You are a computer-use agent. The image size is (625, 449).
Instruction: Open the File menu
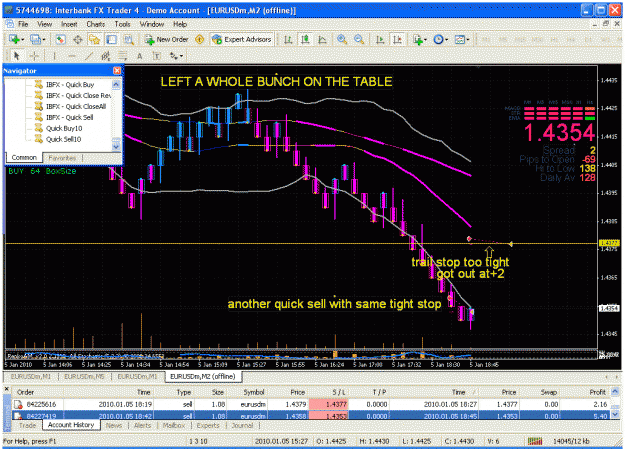[x=23, y=24]
